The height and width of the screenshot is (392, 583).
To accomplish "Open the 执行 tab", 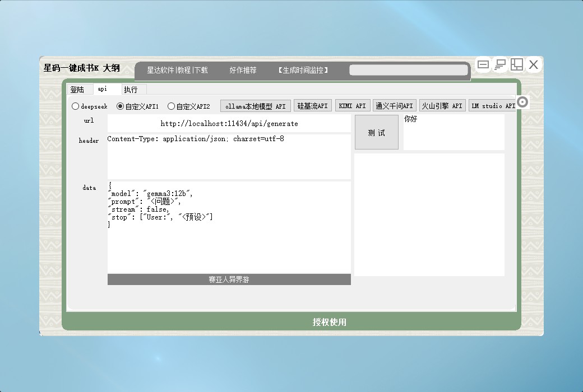I will (x=131, y=90).
